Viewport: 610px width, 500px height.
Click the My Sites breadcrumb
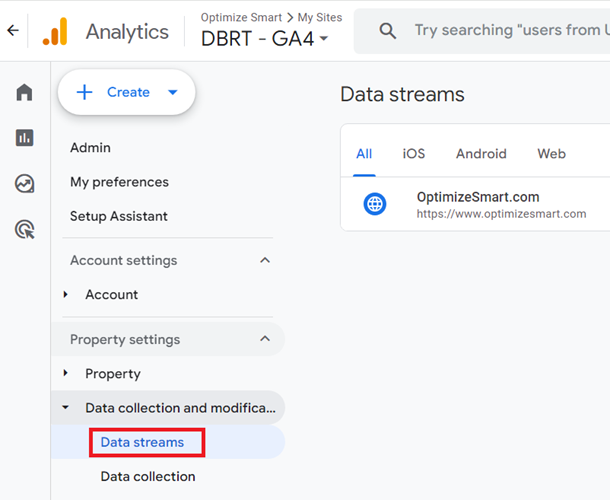[320, 18]
